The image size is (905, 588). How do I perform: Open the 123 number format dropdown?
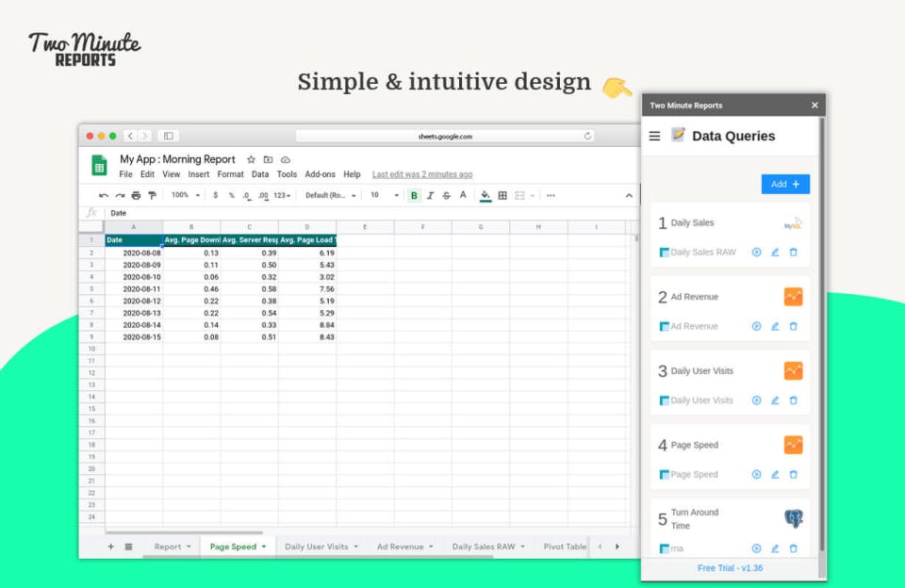pyautogui.click(x=282, y=196)
